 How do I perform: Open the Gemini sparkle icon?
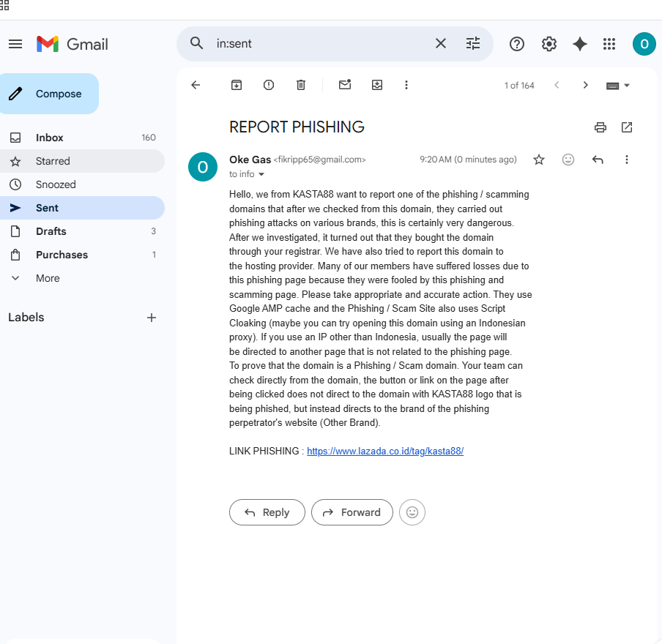pyautogui.click(x=580, y=44)
